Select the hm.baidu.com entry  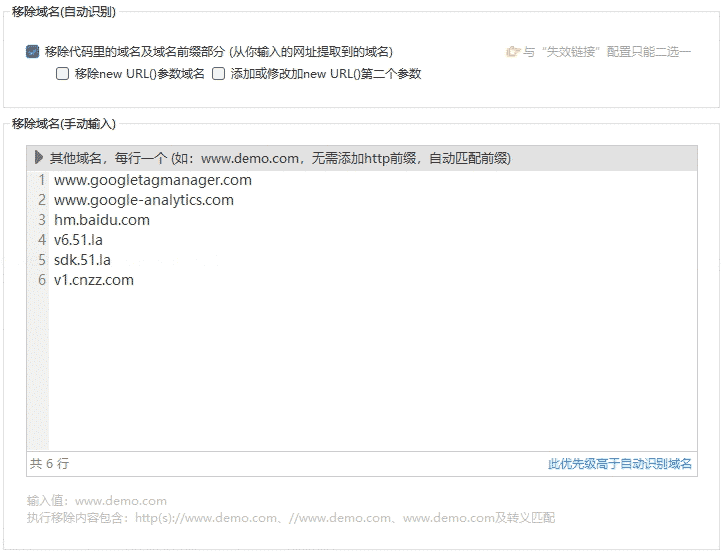102,220
